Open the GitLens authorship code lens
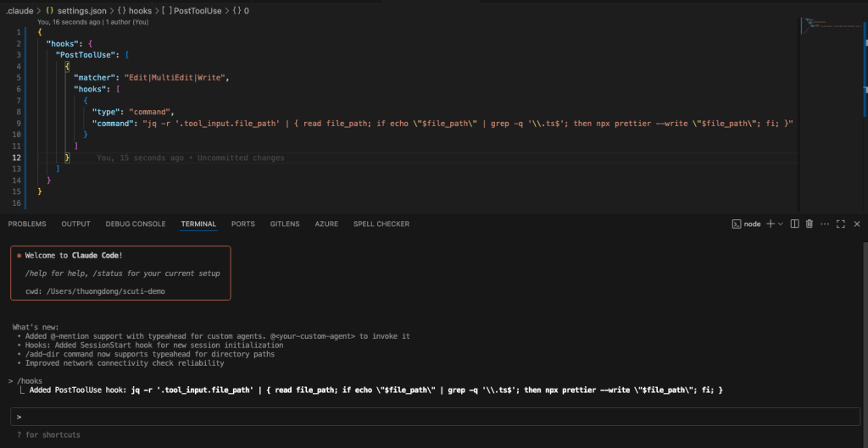Viewport: 868px width, 448px height. [x=93, y=22]
